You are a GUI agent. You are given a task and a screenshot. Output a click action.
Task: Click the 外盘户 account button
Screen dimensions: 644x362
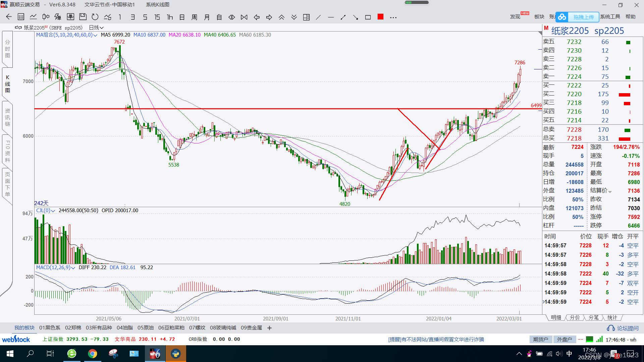pyautogui.click(x=565, y=340)
